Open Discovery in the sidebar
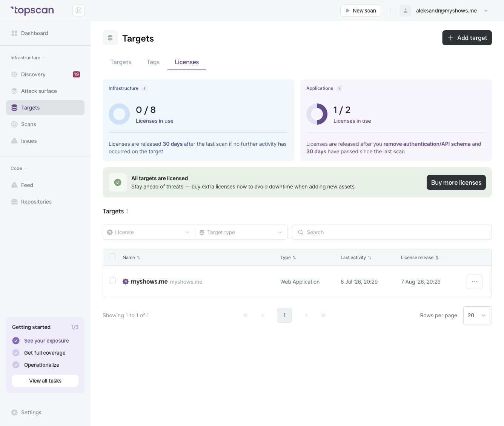Image resolution: width=504 pixels, height=426 pixels. [x=45, y=74]
